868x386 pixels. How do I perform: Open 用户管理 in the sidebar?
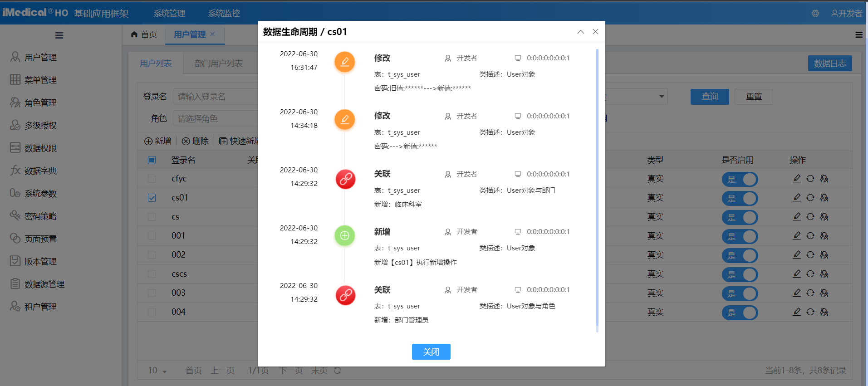[x=34, y=57]
